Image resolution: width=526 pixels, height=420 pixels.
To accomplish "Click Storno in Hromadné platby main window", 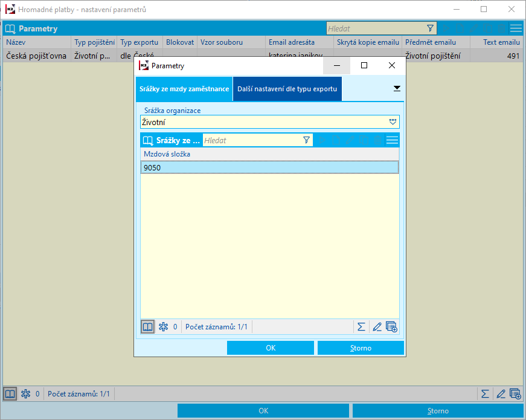I will click(x=438, y=410).
